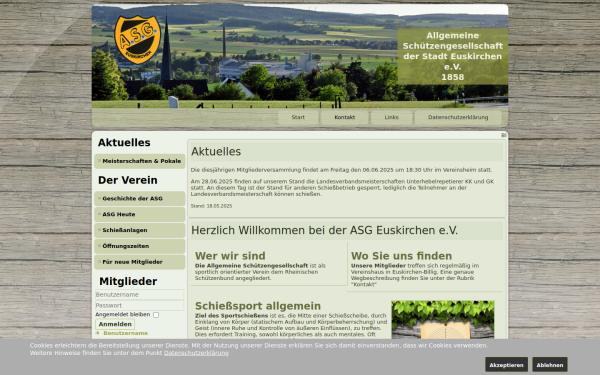The height and width of the screenshot is (375, 600).
Task: Open the Links menu item
Action: click(391, 117)
